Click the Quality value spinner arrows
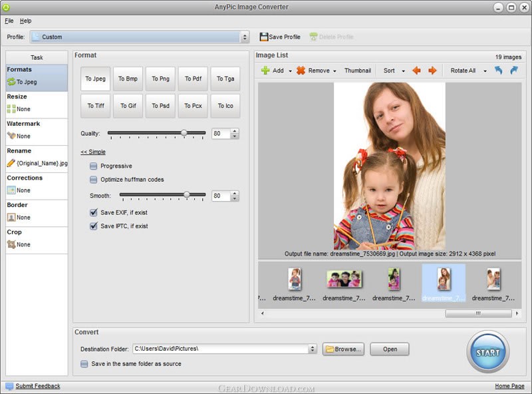The height and width of the screenshot is (394, 532). [235, 134]
